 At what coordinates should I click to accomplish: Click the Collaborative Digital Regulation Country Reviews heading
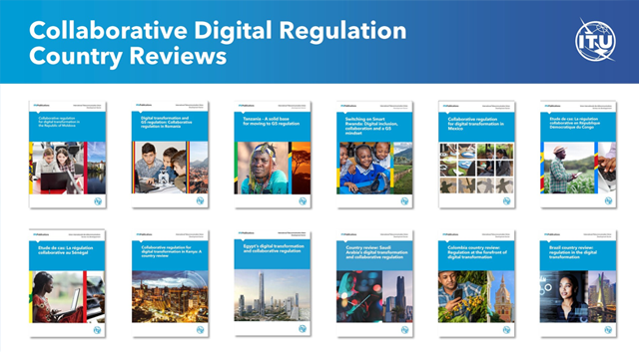tap(218, 43)
